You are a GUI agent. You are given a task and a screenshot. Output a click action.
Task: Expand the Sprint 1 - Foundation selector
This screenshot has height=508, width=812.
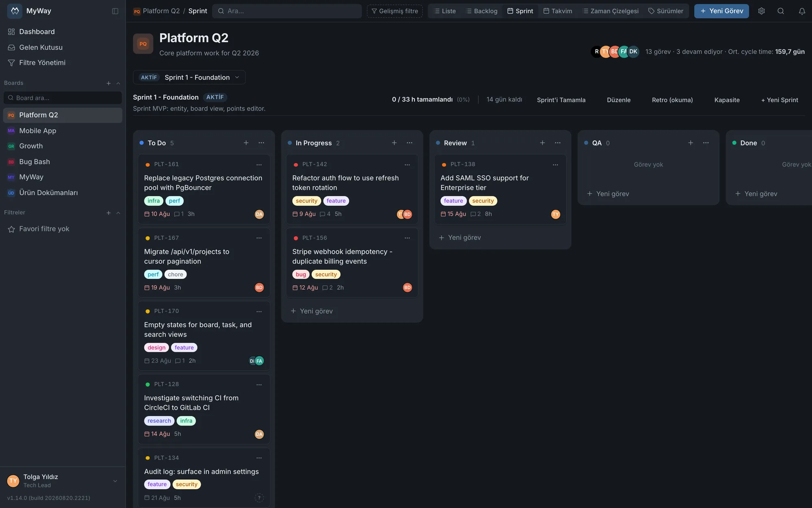pos(189,77)
